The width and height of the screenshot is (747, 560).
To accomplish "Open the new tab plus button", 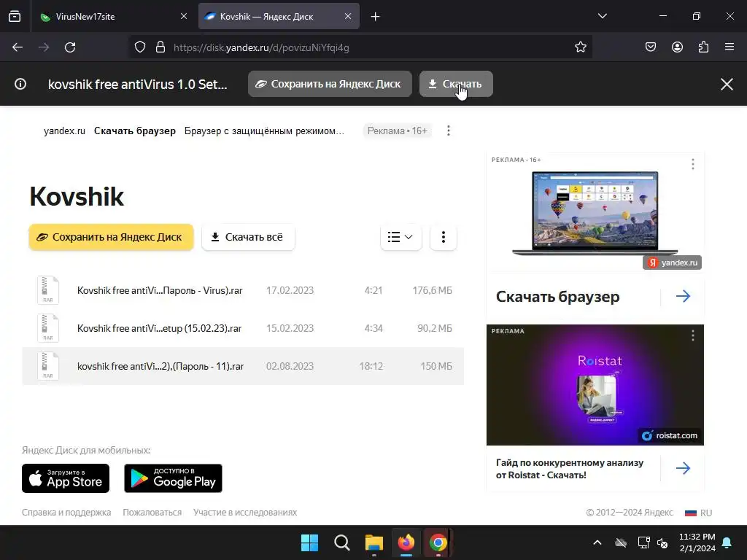I will click(x=376, y=17).
